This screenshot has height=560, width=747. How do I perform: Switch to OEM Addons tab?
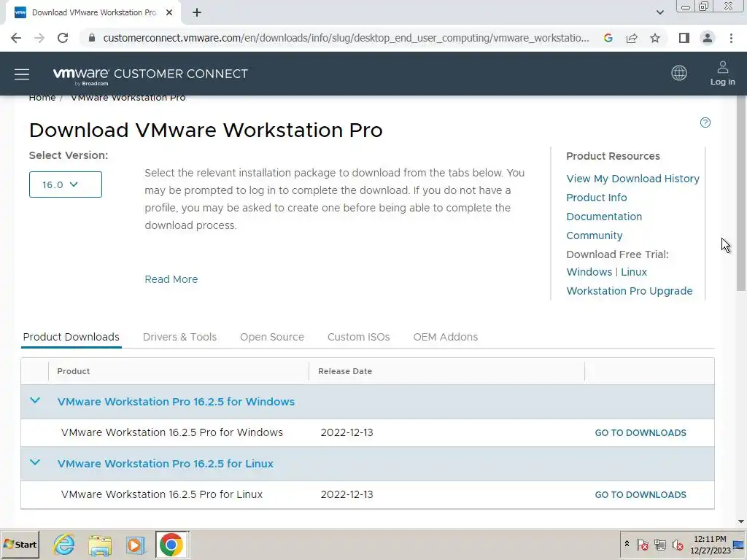[x=446, y=337]
